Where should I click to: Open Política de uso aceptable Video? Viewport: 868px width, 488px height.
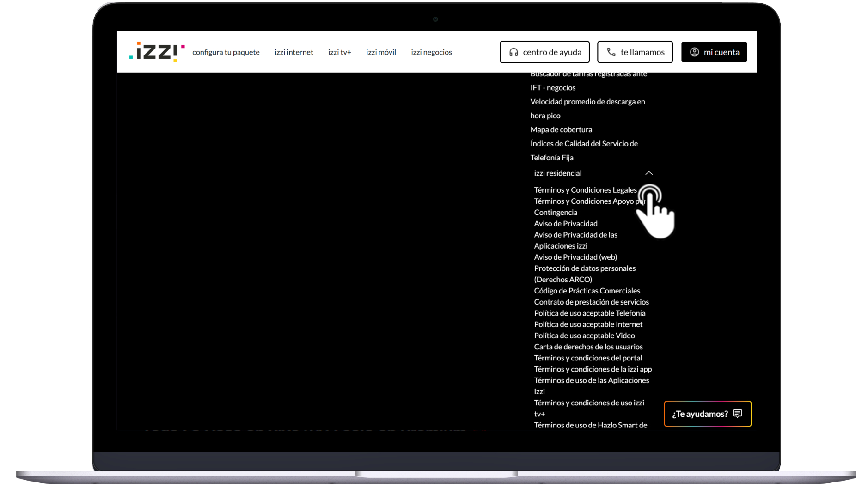pyautogui.click(x=584, y=335)
